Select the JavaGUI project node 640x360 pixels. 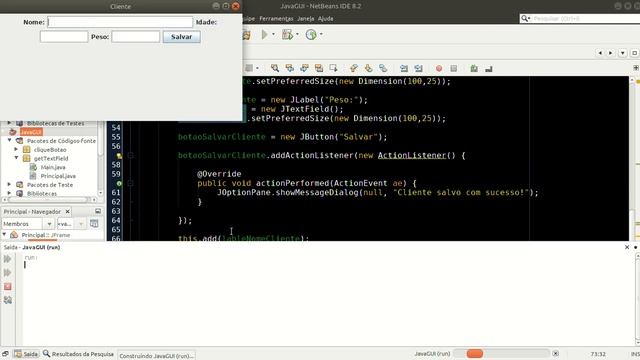click(x=31, y=132)
